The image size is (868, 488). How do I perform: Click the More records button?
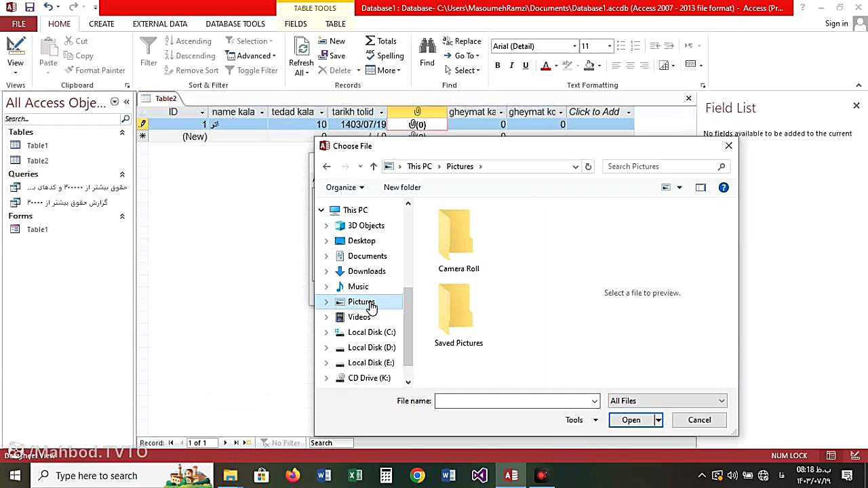tap(383, 70)
